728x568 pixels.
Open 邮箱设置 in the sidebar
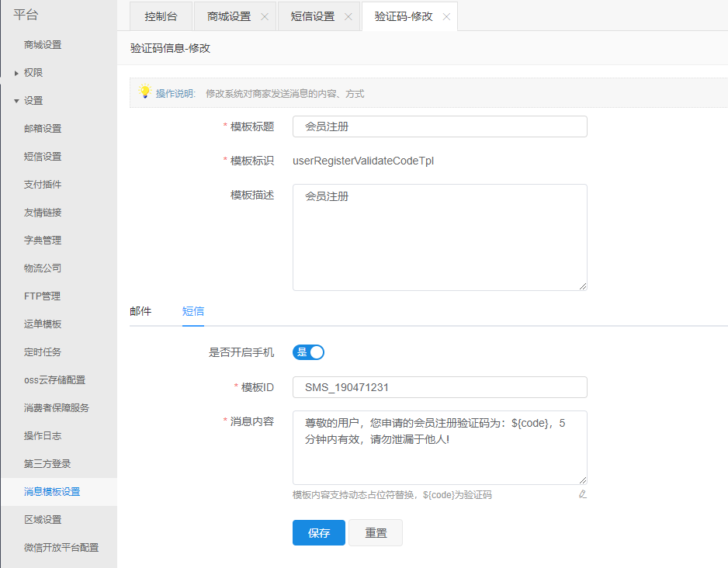43,129
